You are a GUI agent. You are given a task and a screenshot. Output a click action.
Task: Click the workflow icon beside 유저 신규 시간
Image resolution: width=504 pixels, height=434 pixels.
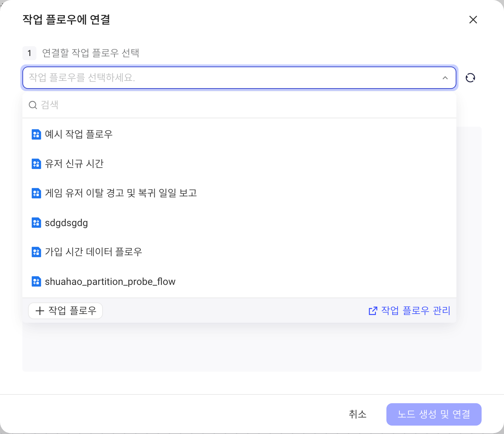pyautogui.click(x=36, y=164)
